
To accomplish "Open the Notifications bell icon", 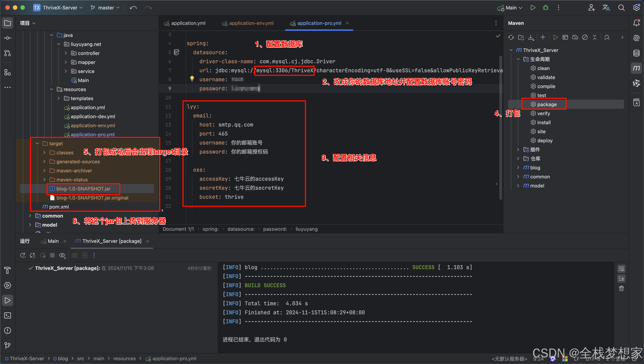I will click(636, 23).
